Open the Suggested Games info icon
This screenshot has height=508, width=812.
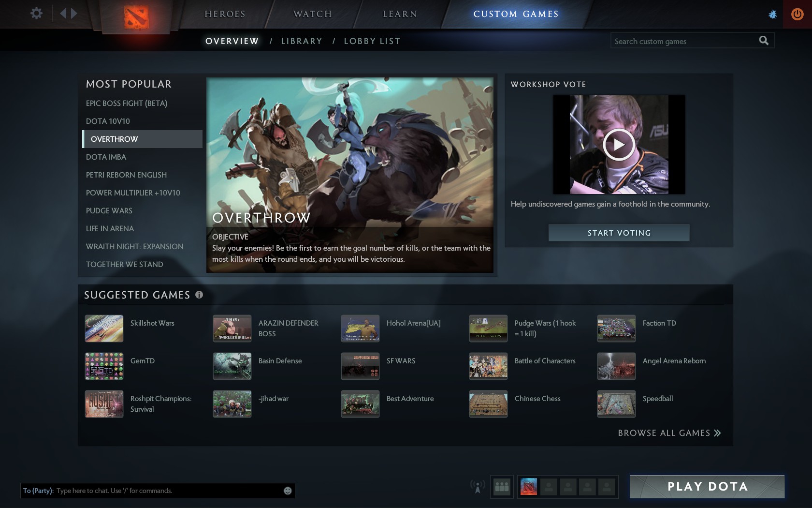(199, 295)
